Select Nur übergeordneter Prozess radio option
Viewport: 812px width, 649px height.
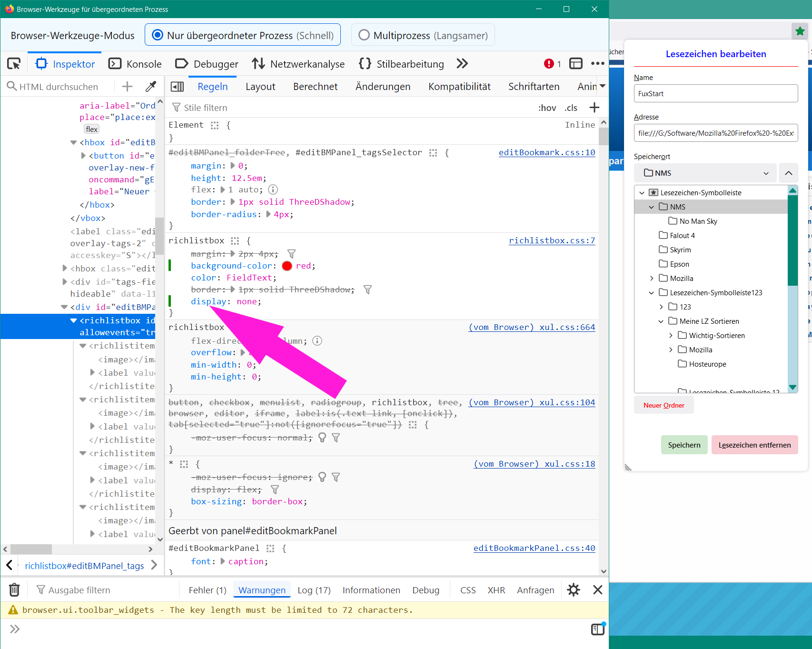pos(157,35)
